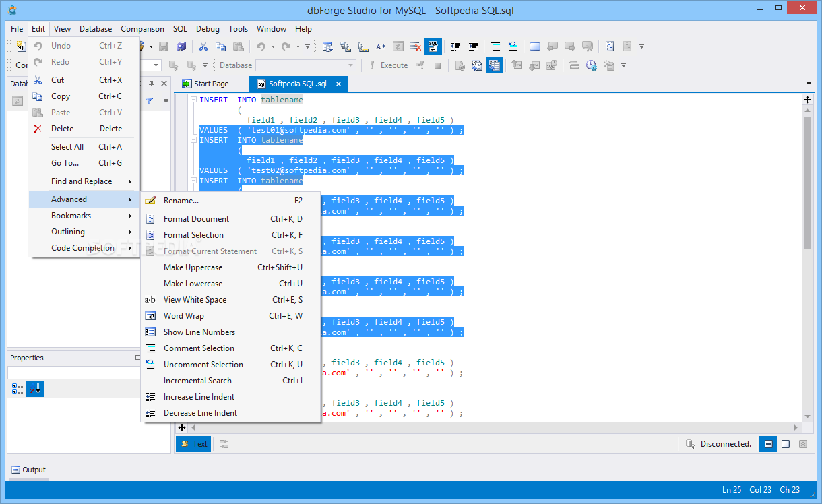Click Format Selection command

pos(230,235)
